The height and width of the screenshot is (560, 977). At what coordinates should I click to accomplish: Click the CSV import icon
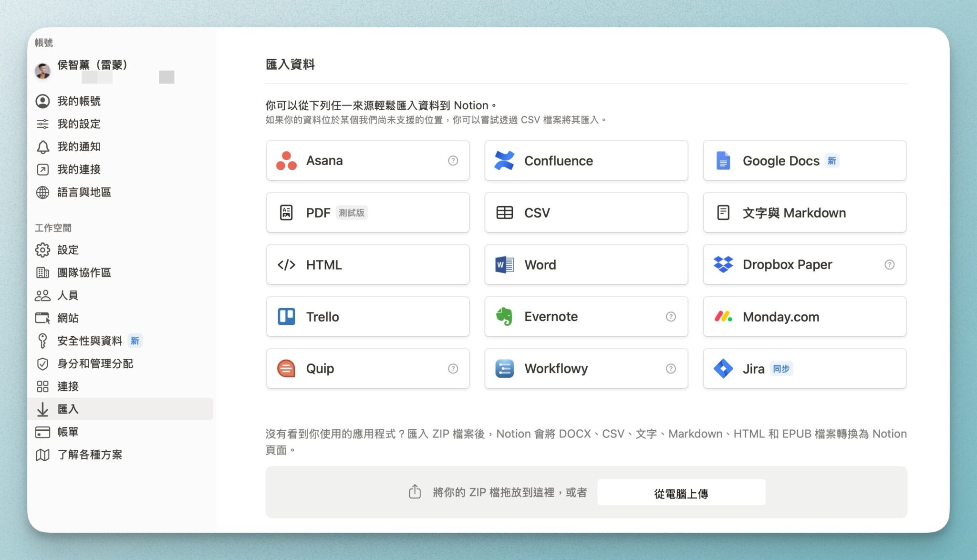click(505, 213)
